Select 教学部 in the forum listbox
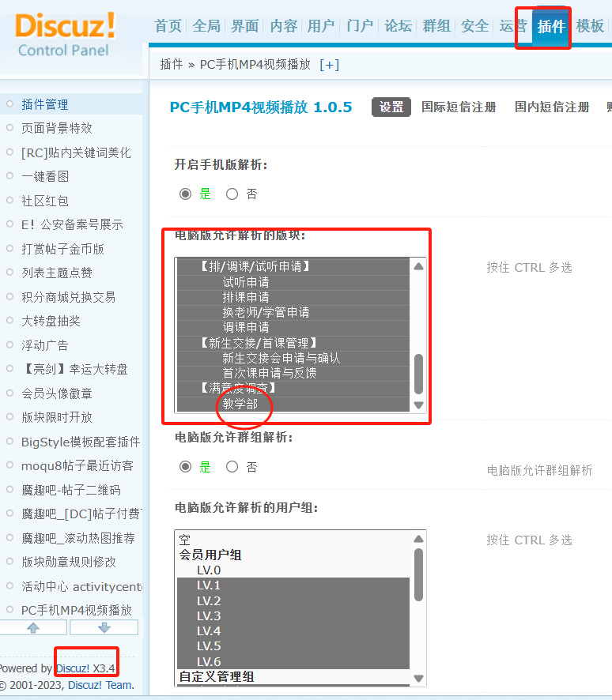The width and height of the screenshot is (612, 700). click(240, 404)
